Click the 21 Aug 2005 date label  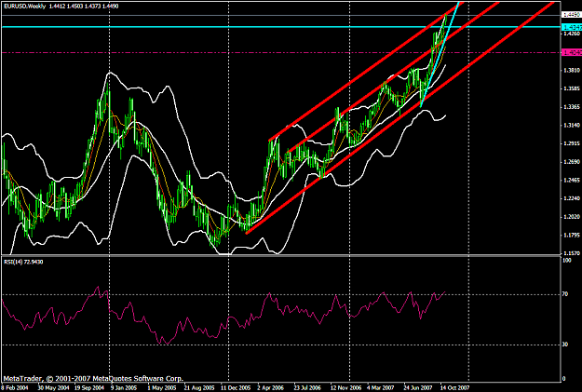click(199, 388)
